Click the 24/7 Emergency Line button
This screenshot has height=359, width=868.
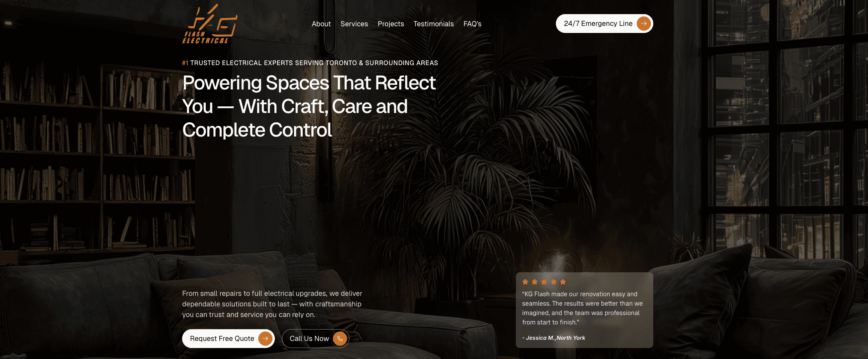[x=604, y=24]
